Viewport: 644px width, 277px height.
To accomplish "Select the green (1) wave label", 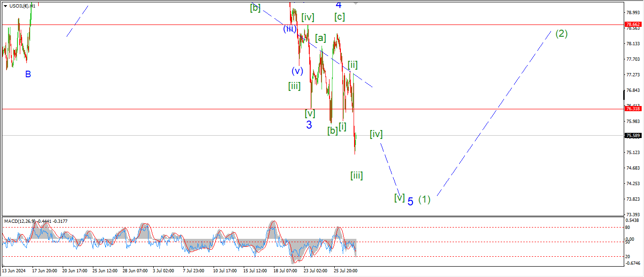I will tap(424, 200).
